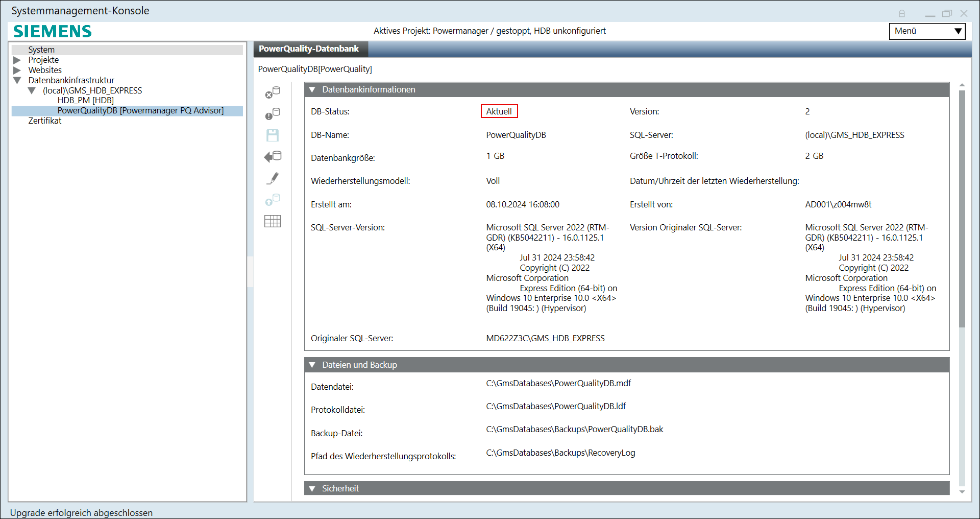This screenshot has width=980, height=519.
Task: Click the pencil edit icon
Action: coord(273,178)
